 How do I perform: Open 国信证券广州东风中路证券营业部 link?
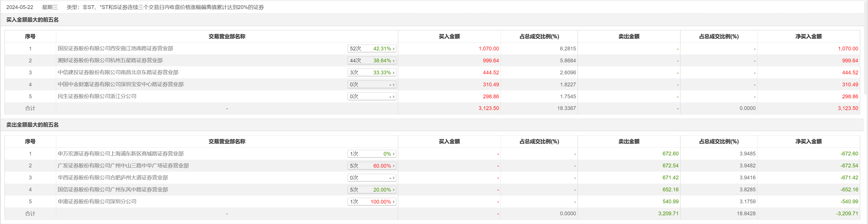[113, 190]
